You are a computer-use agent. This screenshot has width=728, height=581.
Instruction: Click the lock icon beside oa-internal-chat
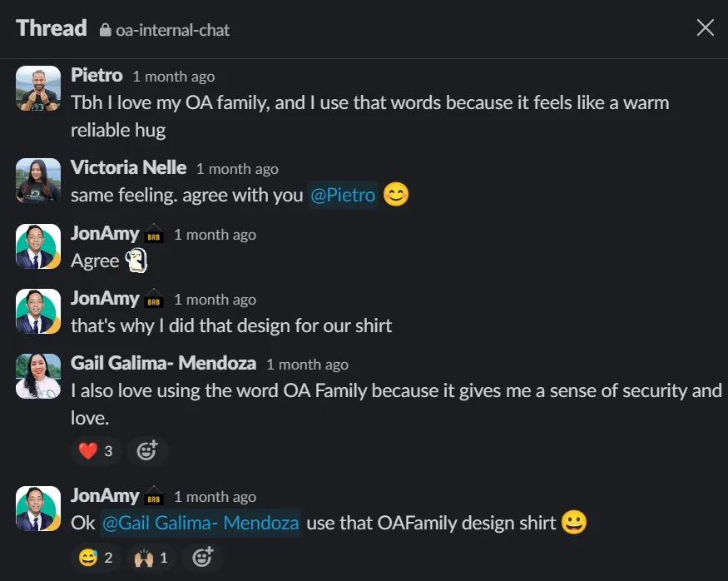(x=105, y=30)
